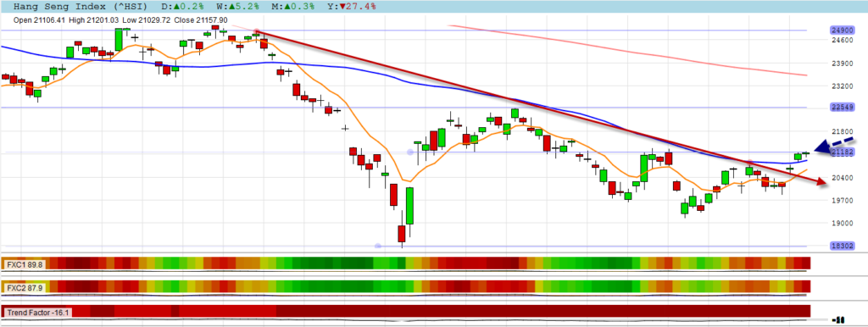The width and height of the screenshot is (868, 327).
Task: Click the circle handle on the 21182 line
Action: click(410, 152)
